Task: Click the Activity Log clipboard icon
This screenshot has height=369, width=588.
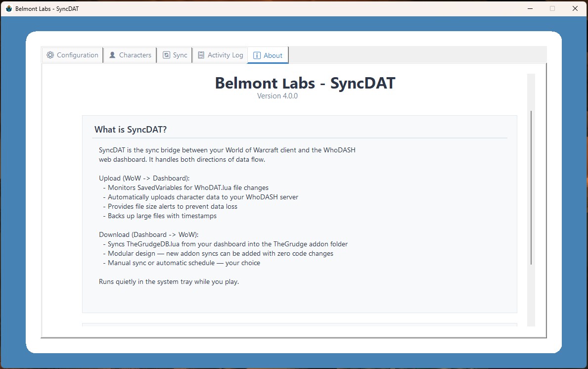Action: [201, 55]
